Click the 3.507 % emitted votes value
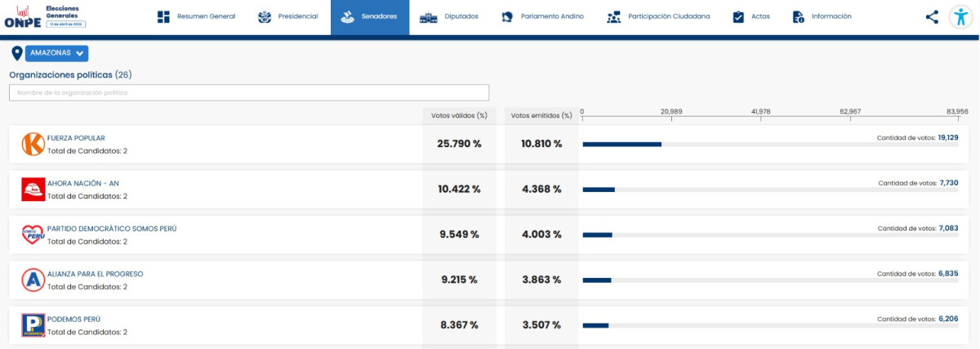The height and width of the screenshot is (349, 980). 541,325
